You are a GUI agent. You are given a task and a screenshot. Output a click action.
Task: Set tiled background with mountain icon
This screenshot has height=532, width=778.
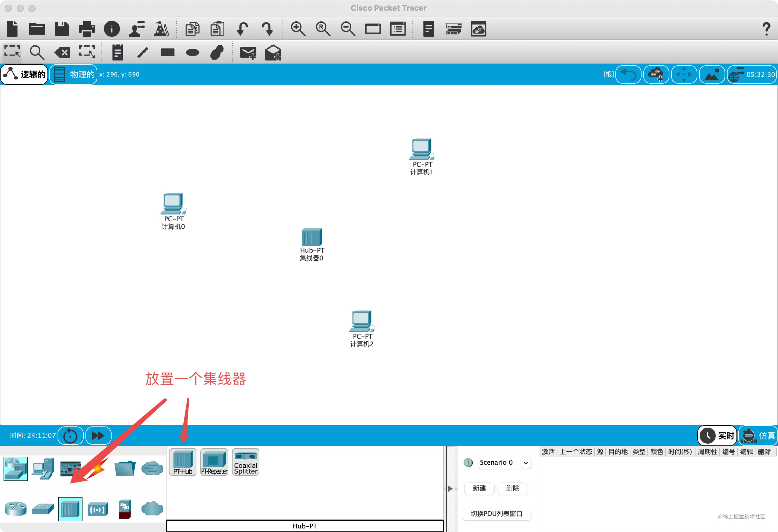click(712, 74)
